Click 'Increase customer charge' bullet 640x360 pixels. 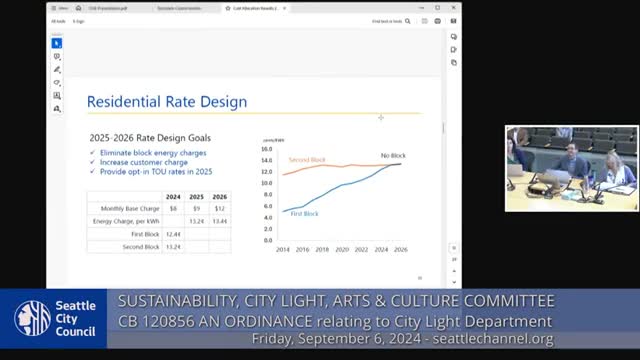tap(144, 162)
